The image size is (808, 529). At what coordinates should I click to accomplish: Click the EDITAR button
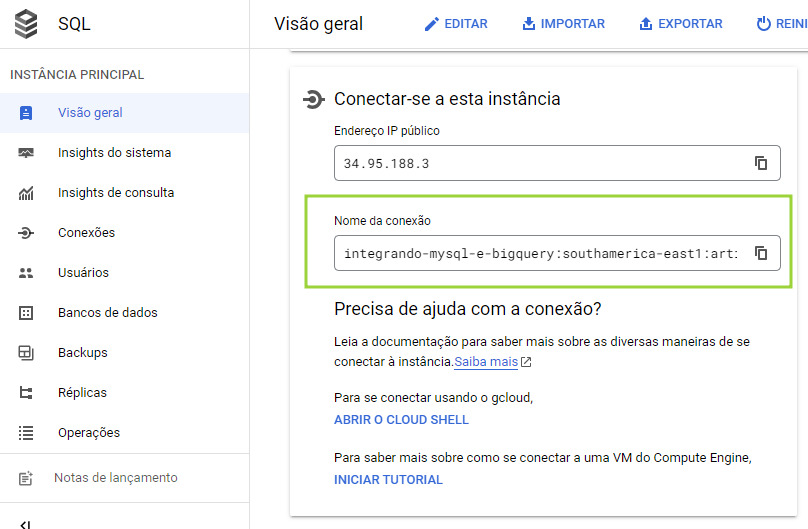[456, 24]
